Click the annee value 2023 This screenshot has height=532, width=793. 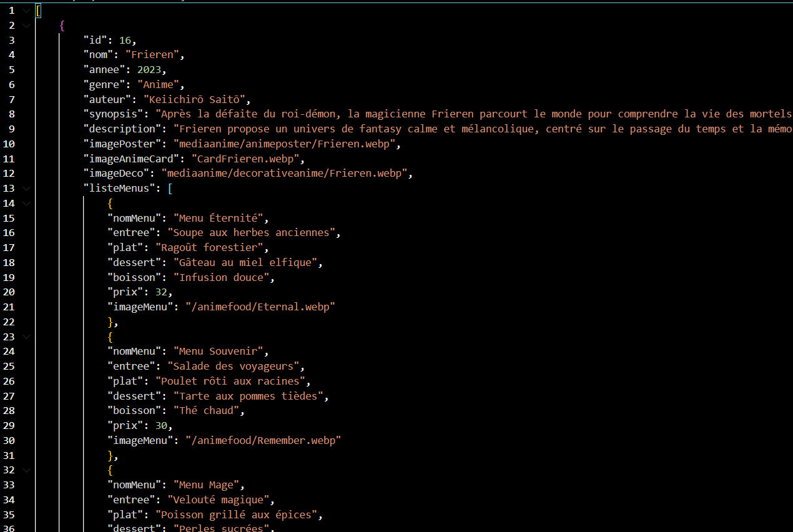(151, 70)
